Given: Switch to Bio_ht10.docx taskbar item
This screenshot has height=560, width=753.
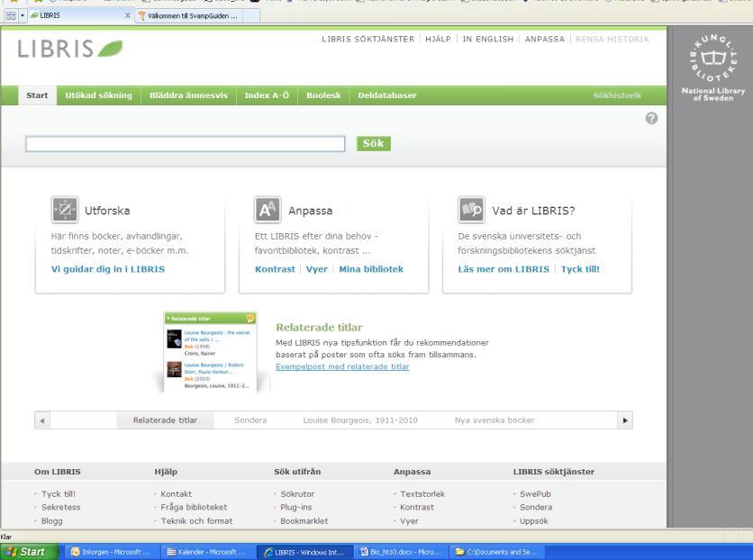Looking at the screenshot, I should [401, 552].
